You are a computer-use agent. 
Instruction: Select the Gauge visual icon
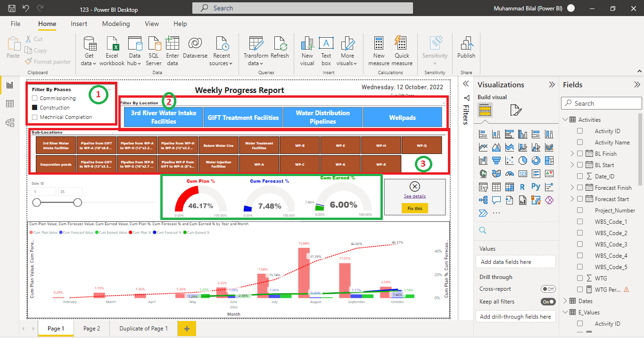(509, 174)
